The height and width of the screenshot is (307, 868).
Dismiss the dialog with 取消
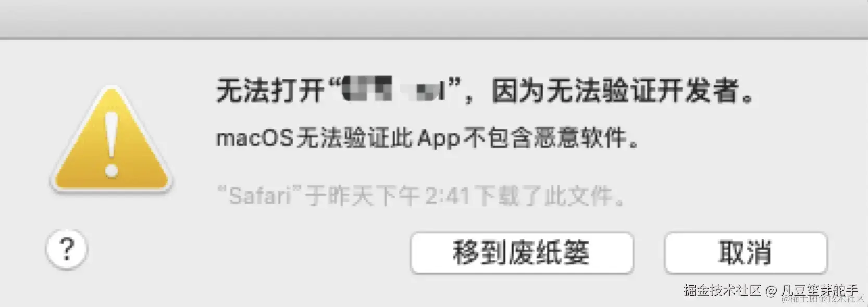coord(746,253)
